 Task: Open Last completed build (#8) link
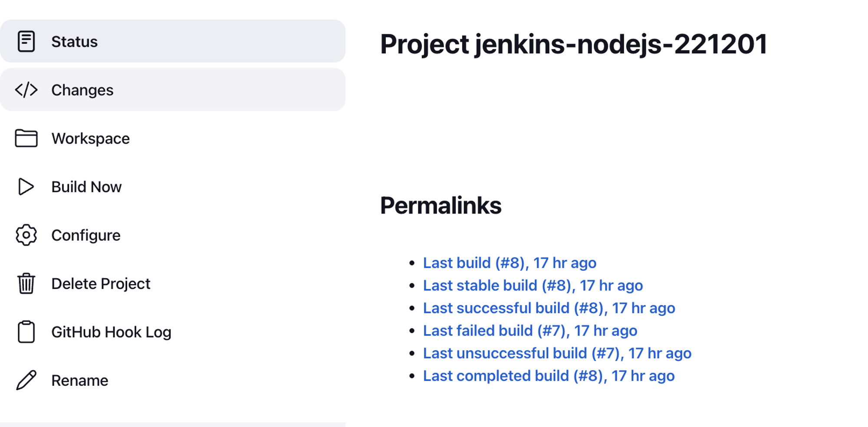tap(549, 375)
